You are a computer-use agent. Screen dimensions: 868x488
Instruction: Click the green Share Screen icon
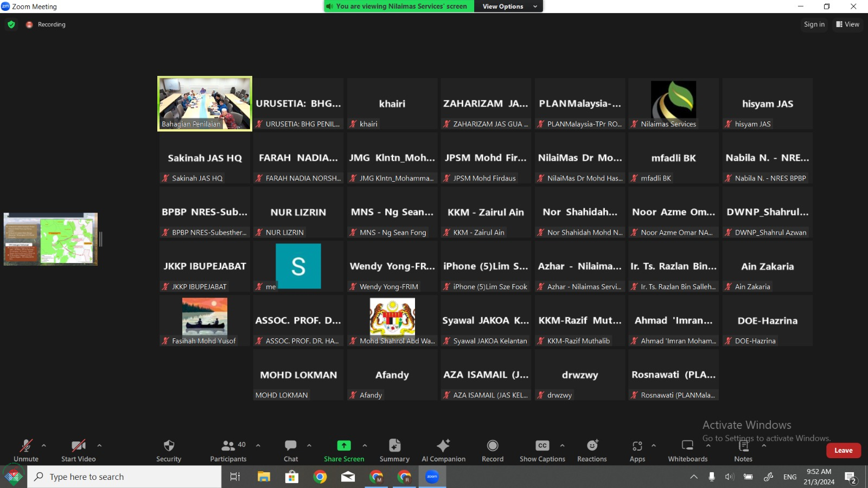tap(344, 446)
